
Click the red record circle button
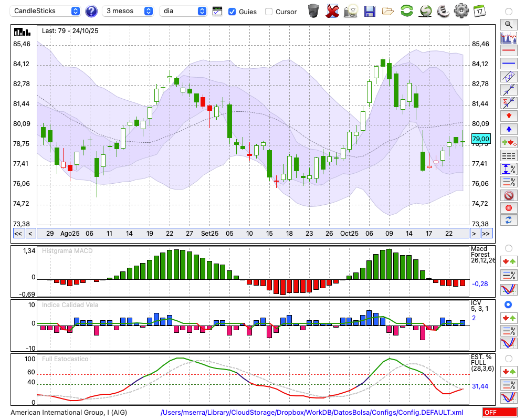click(509, 208)
